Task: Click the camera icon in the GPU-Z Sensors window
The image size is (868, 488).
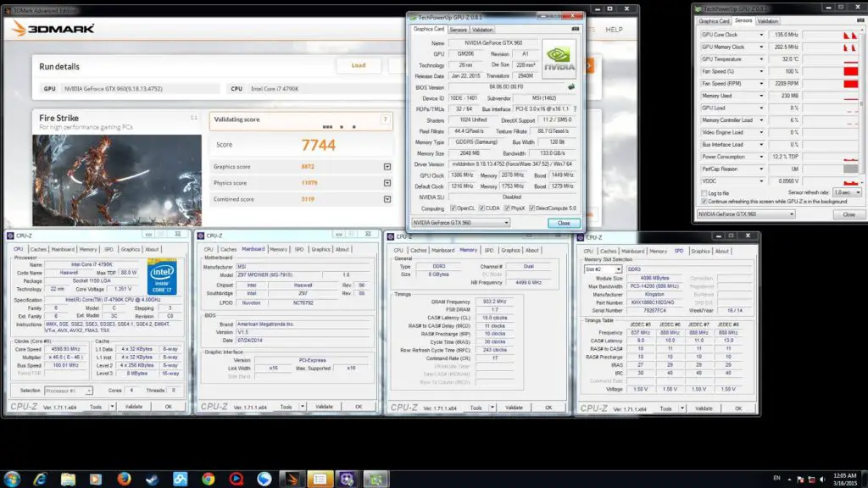Action: point(860,21)
